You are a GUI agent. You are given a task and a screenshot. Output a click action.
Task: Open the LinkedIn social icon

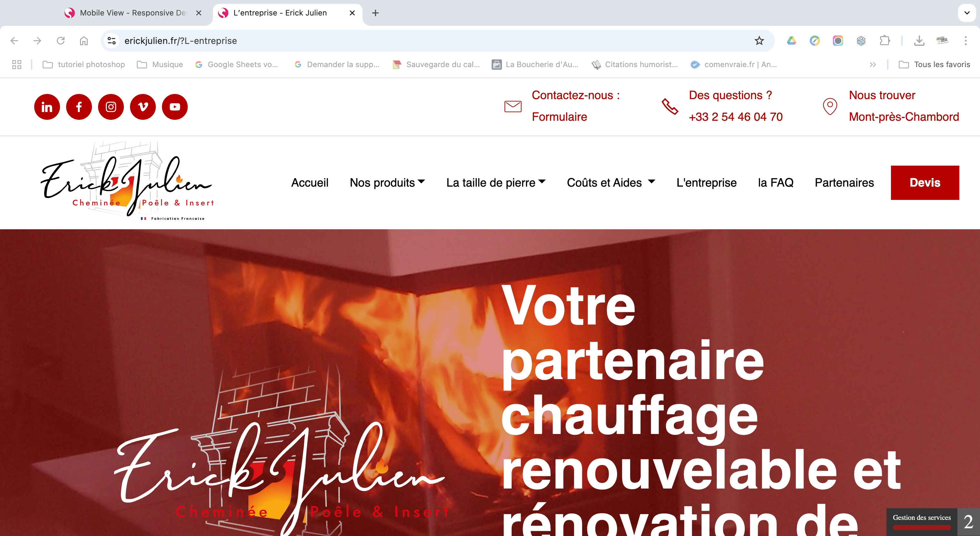[47, 107]
